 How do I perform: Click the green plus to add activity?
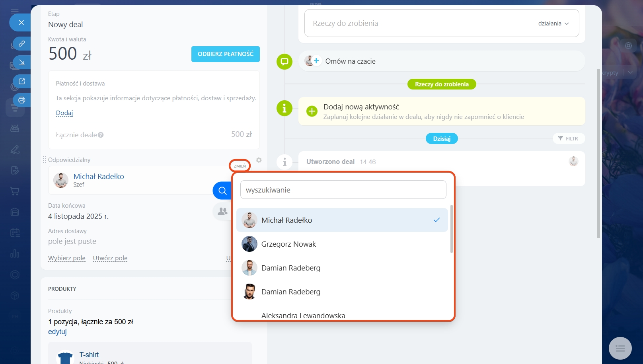point(312,111)
